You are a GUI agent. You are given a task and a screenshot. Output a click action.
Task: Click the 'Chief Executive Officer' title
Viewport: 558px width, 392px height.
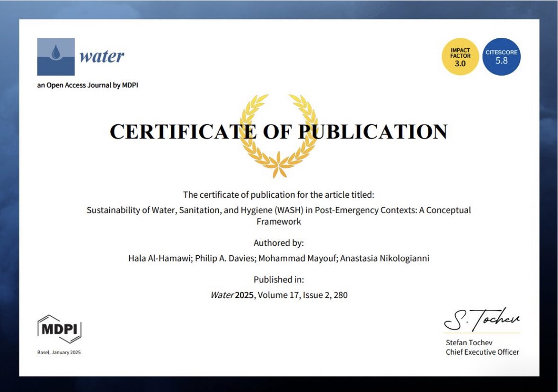click(482, 352)
